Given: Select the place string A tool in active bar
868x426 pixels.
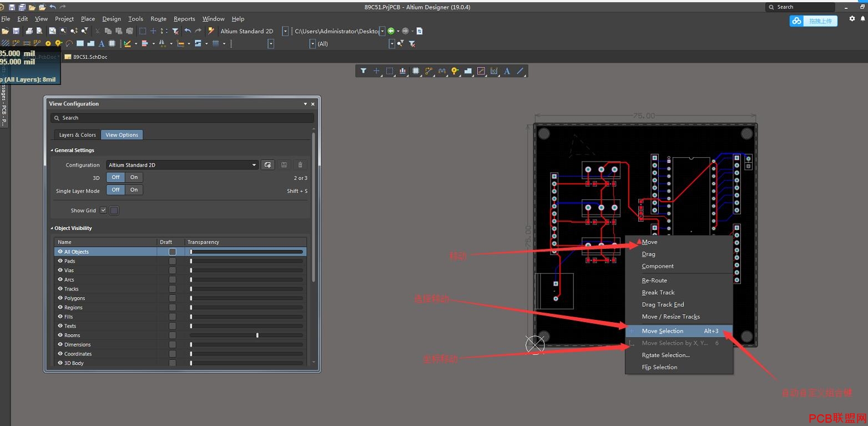Looking at the screenshot, I should pos(507,71).
